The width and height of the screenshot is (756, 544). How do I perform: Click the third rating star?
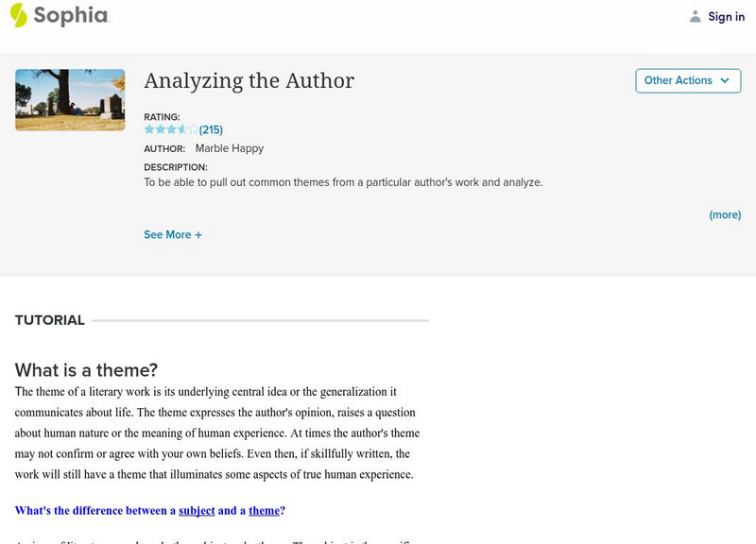coord(171,129)
